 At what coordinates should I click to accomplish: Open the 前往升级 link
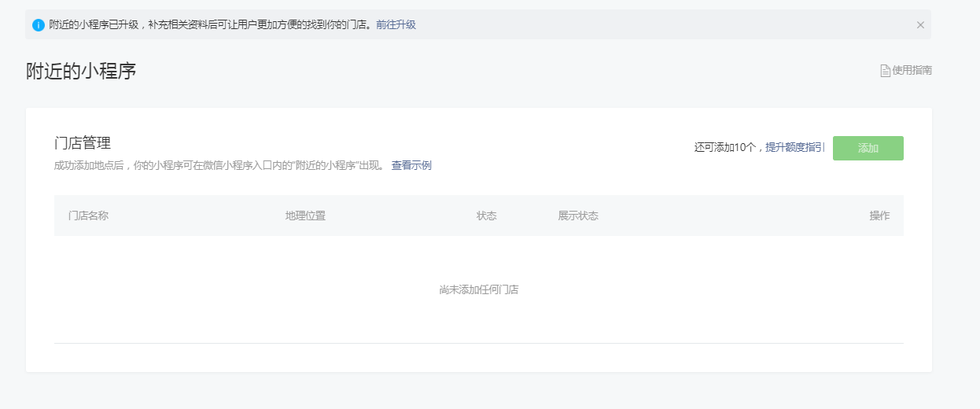396,25
